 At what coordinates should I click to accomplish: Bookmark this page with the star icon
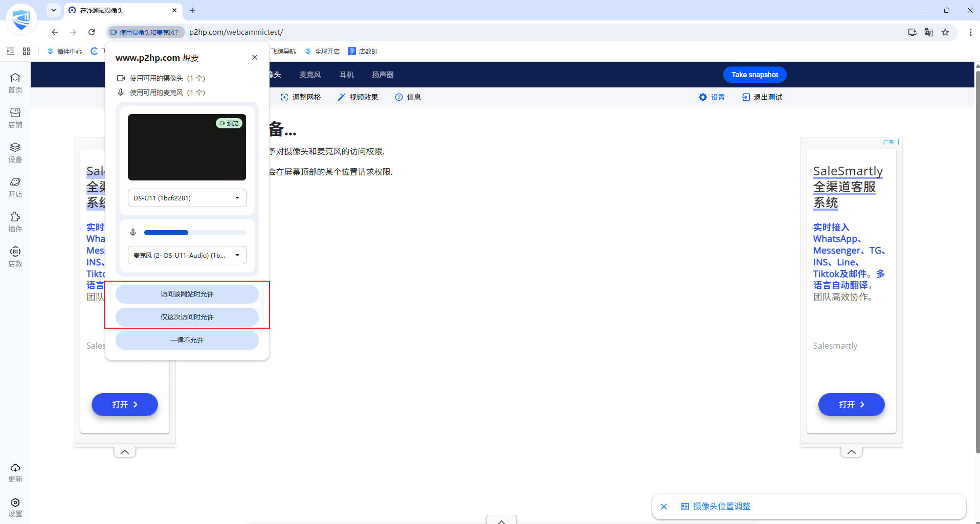945,32
